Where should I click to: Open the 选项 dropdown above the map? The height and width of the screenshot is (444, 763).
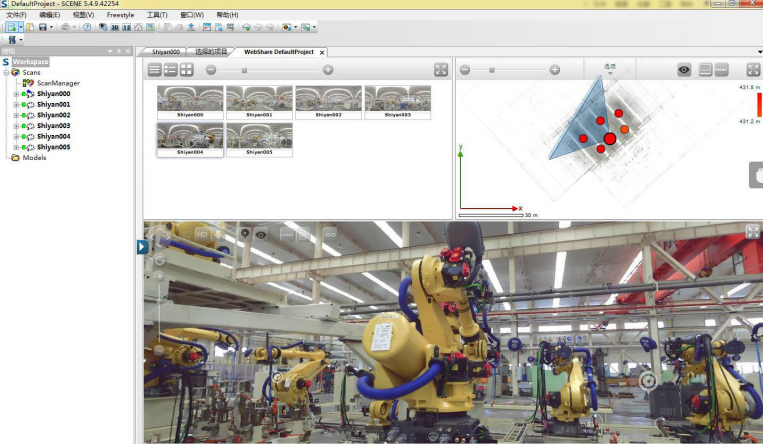coord(610,69)
